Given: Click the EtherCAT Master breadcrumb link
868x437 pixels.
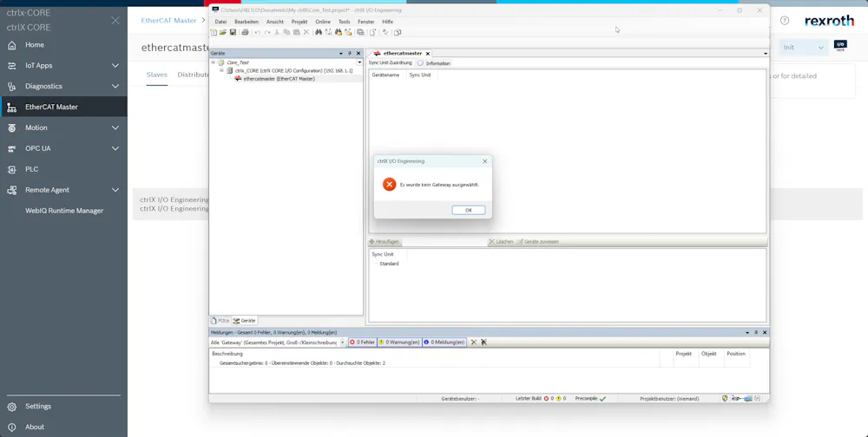Looking at the screenshot, I should coord(169,21).
